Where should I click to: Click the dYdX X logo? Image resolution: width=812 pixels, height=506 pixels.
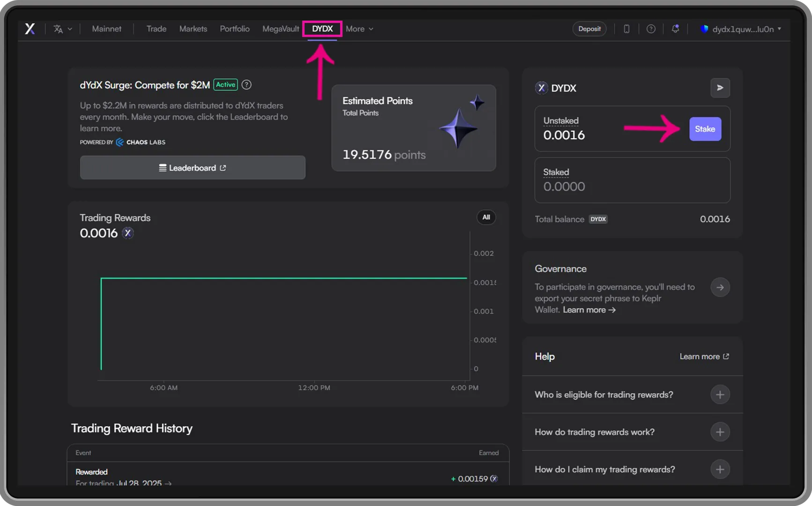pos(30,29)
